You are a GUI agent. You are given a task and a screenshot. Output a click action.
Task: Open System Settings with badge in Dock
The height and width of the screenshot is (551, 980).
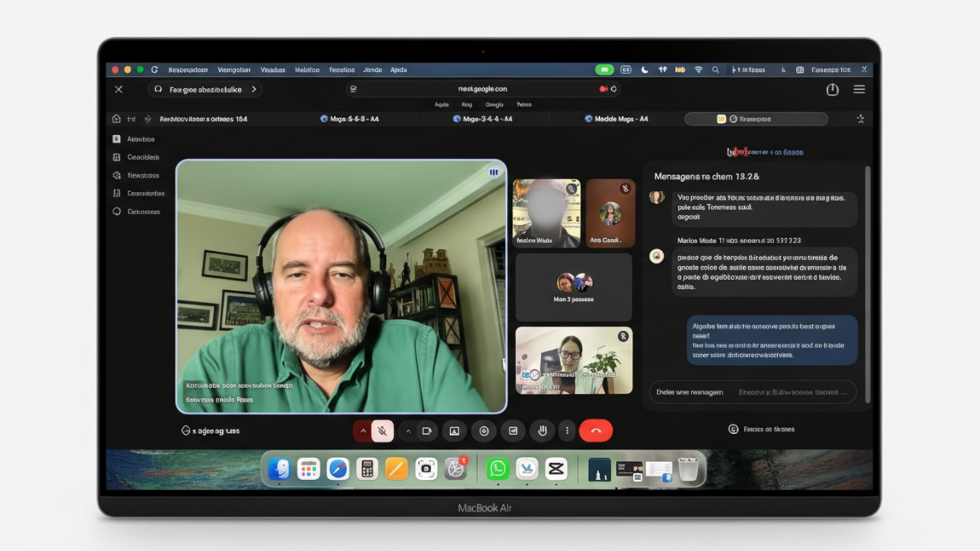[x=455, y=469]
